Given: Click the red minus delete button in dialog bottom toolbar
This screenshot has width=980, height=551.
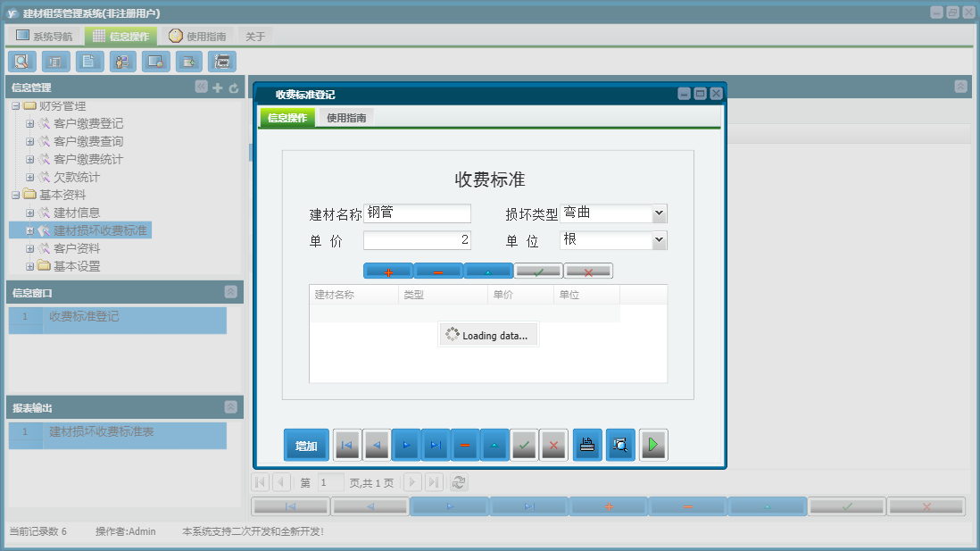Looking at the screenshot, I should 465,445.
